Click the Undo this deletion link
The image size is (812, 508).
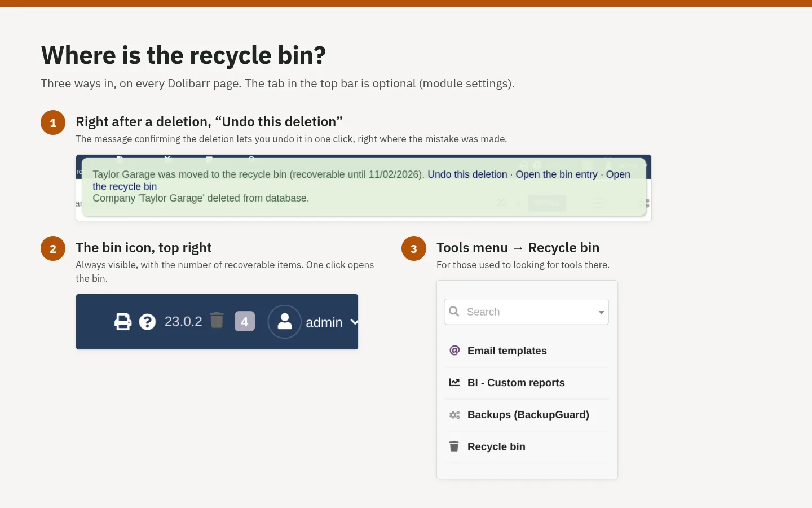point(467,174)
